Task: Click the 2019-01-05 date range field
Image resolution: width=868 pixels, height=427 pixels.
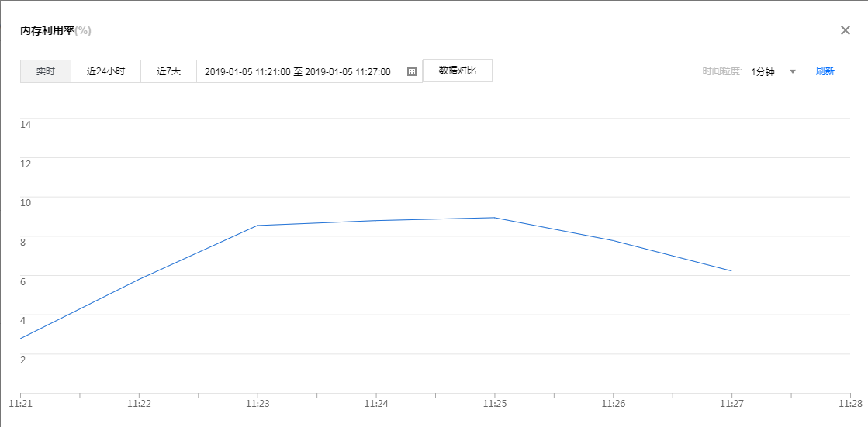Action: tap(298, 71)
